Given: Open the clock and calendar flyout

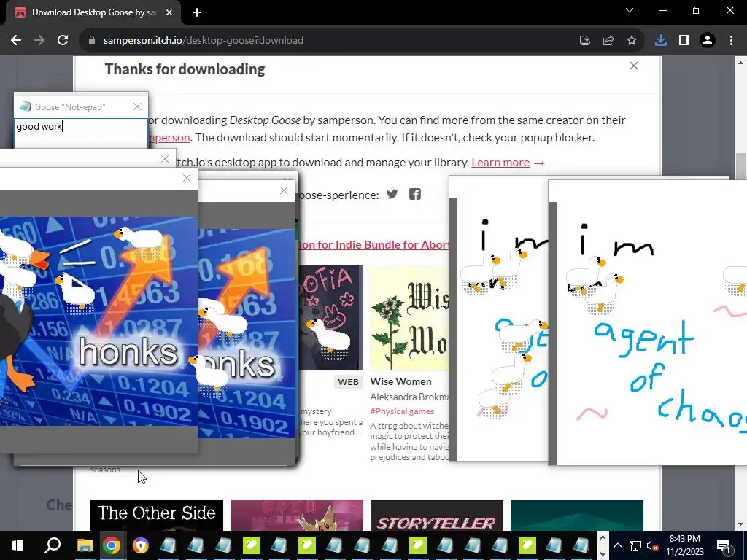Looking at the screenshot, I should point(684,545).
